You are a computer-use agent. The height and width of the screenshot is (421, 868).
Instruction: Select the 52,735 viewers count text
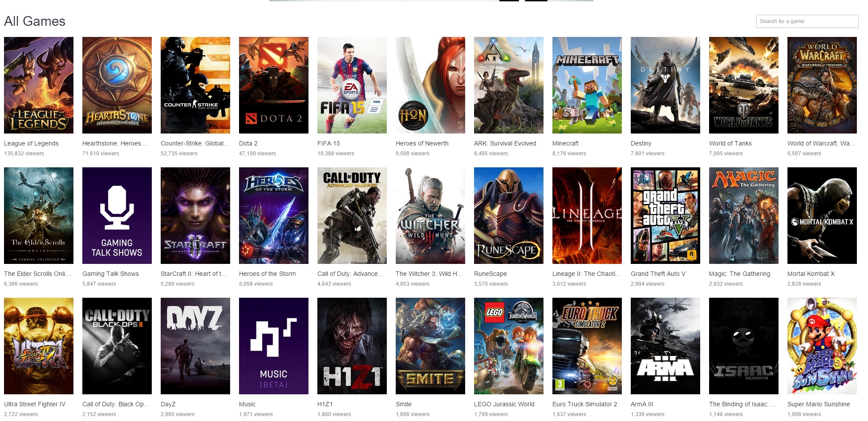click(179, 154)
